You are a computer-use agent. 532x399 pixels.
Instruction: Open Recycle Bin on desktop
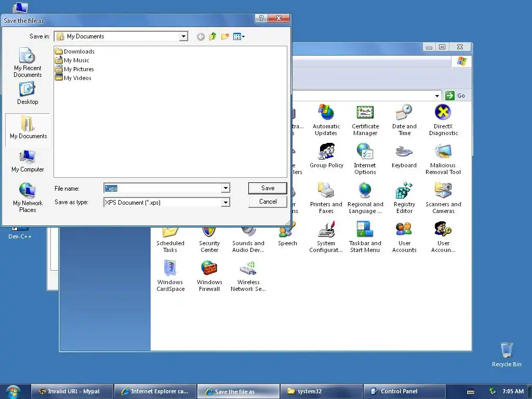507,355
